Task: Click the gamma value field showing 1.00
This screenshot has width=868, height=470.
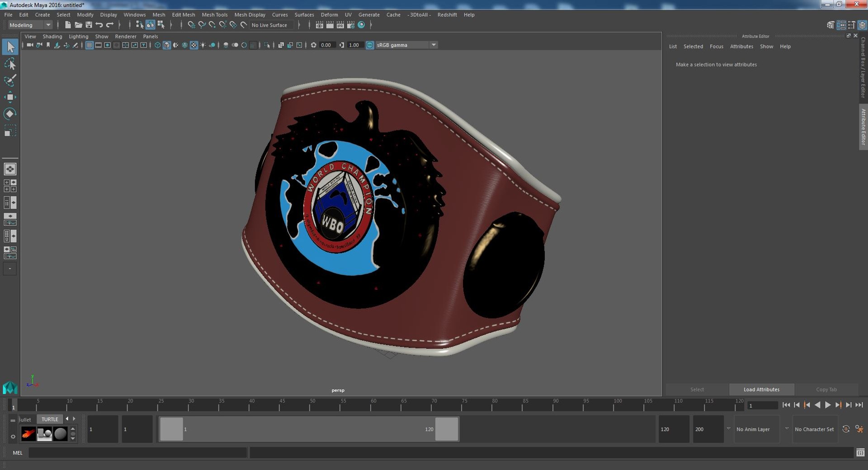Action: [x=355, y=45]
